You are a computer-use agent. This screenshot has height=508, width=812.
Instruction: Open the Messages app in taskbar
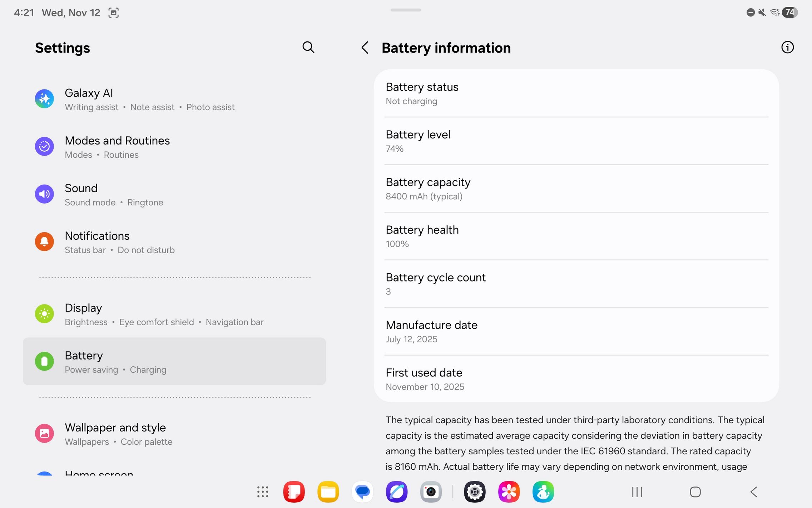click(362, 492)
